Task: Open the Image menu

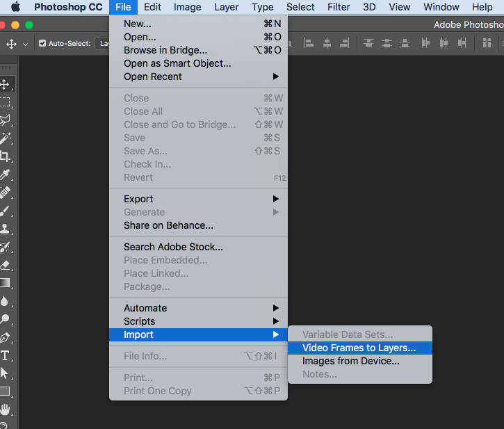Action: click(x=188, y=7)
